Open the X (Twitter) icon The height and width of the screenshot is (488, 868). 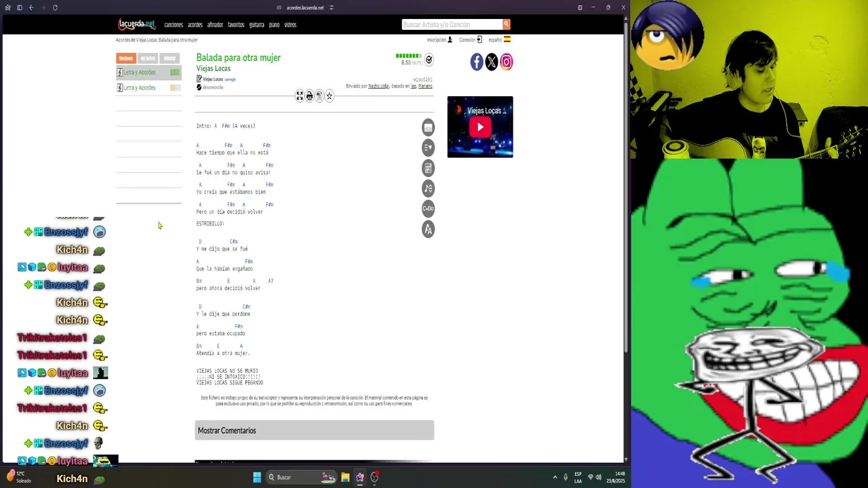(492, 62)
